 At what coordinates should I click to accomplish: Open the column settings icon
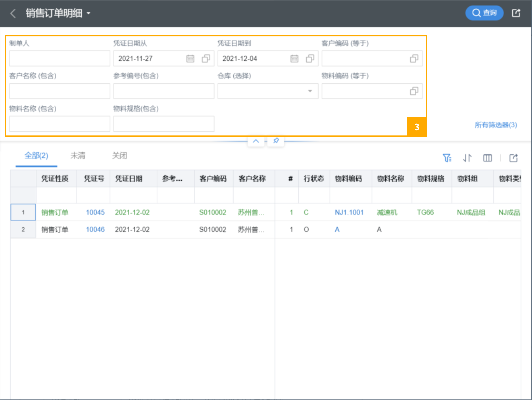pyautogui.click(x=487, y=158)
